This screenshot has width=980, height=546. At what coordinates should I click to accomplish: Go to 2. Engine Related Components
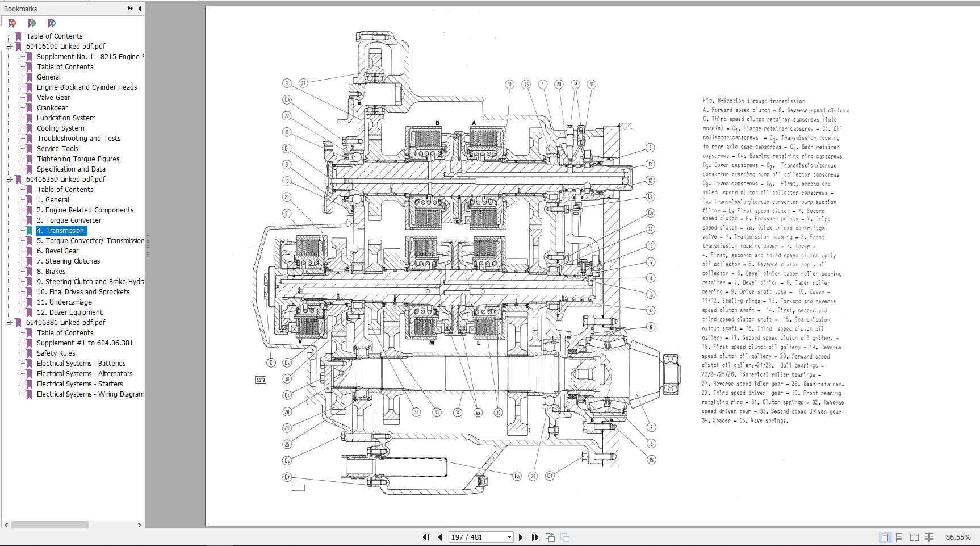point(85,210)
